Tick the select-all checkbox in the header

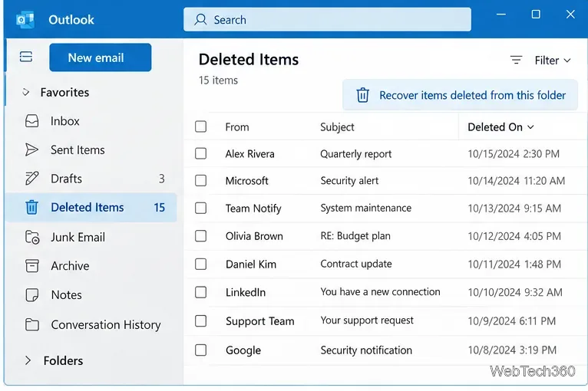click(200, 127)
